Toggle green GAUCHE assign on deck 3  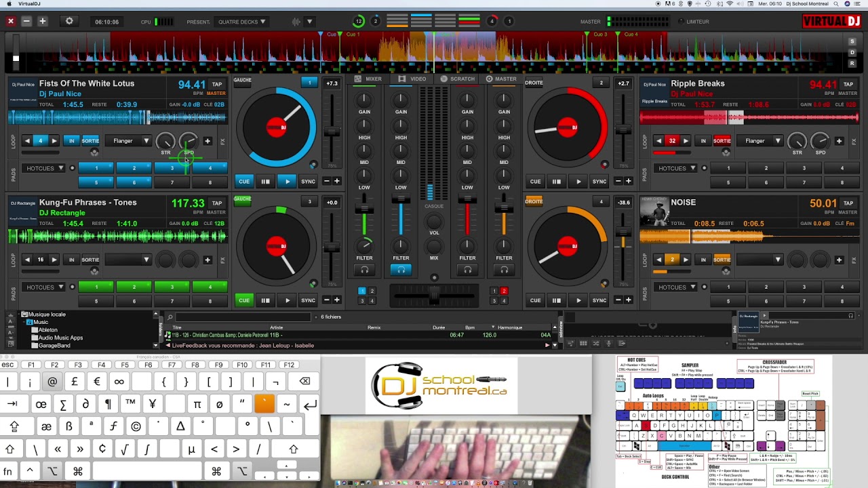243,199
